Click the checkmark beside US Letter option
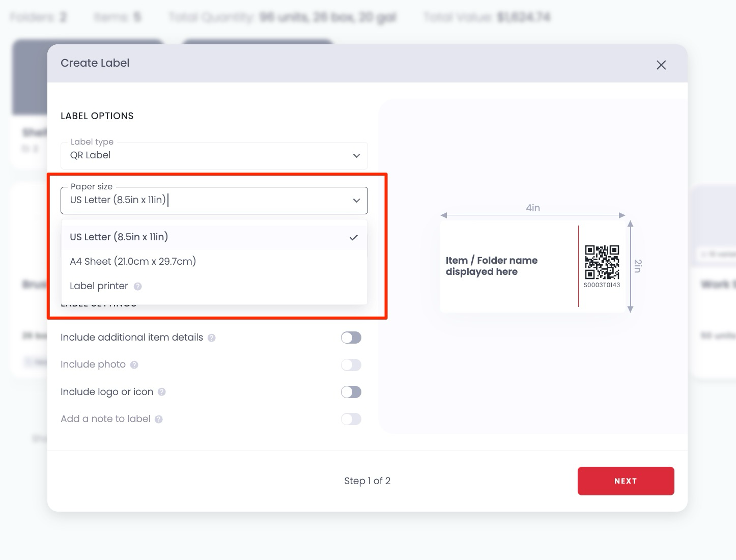Screen dimensions: 736x560 (x=354, y=237)
